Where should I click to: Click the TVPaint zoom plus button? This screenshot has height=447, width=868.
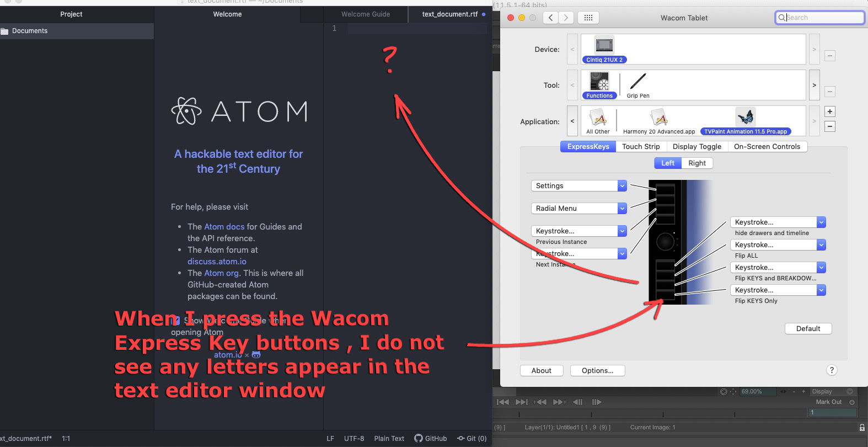point(803,391)
